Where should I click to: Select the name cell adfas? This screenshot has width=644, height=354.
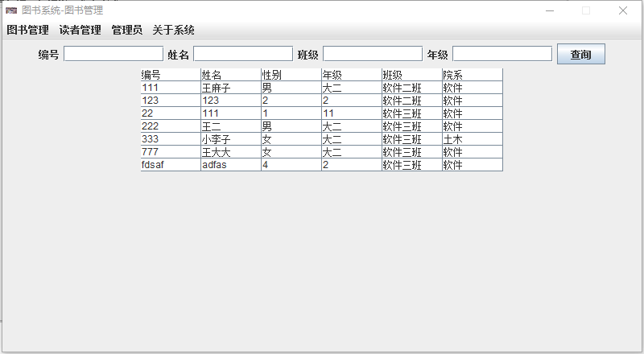(231, 165)
